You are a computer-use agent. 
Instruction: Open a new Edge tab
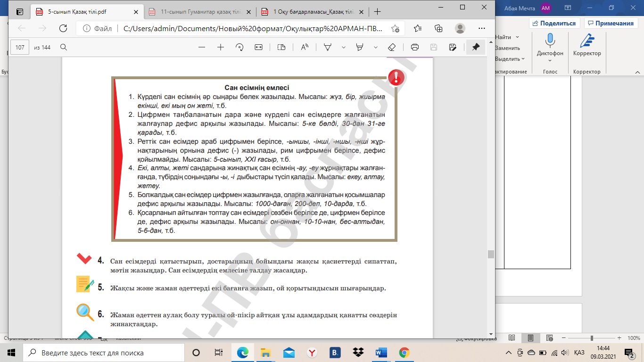[x=377, y=12]
